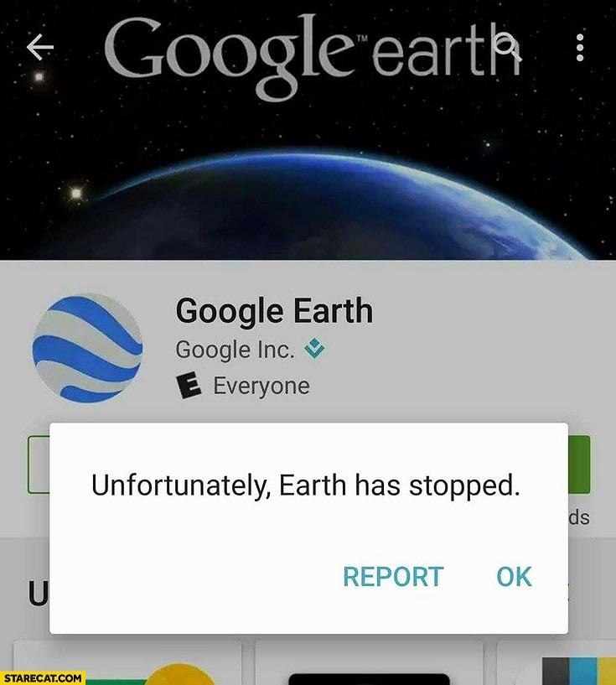Viewport: 616px width, 685px height.
Task: Open the bottom-middle card with black shape
Action: (369, 662)
